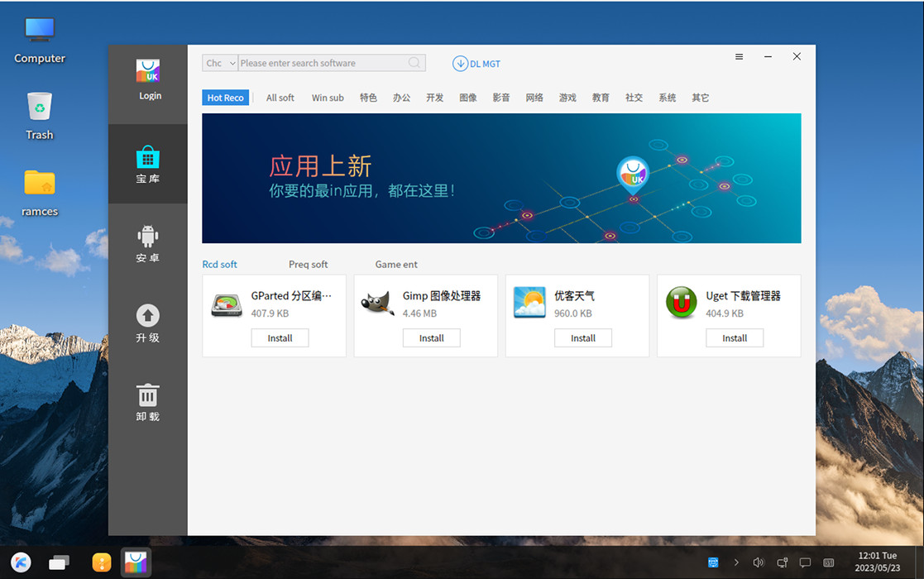The width and height of the screenshot is (924, 579).
Task: Click the volume icon in the system tray
Action: (759, 562)
